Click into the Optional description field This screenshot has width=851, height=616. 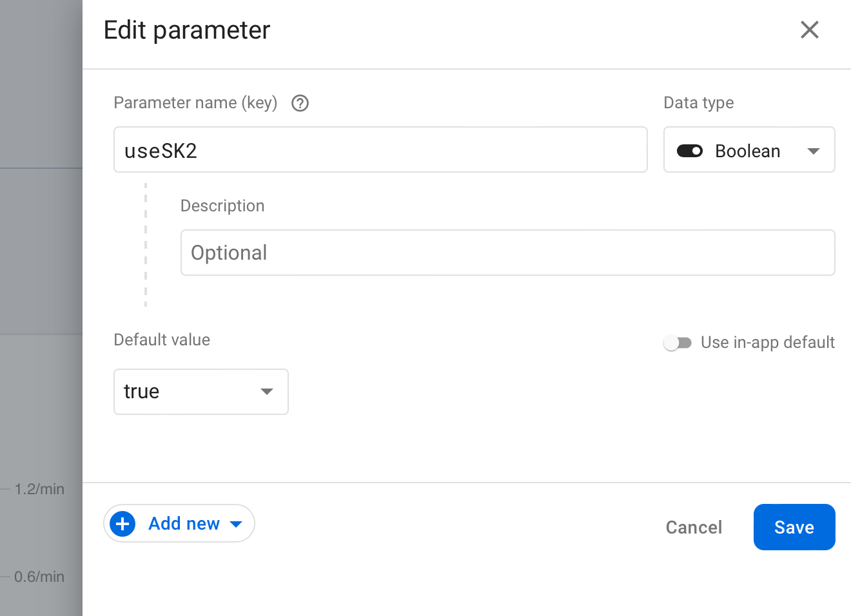coord(508,253)
